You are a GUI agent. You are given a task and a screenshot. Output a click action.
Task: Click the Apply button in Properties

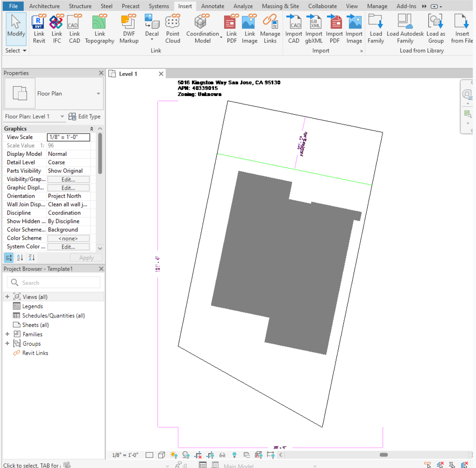86,257
